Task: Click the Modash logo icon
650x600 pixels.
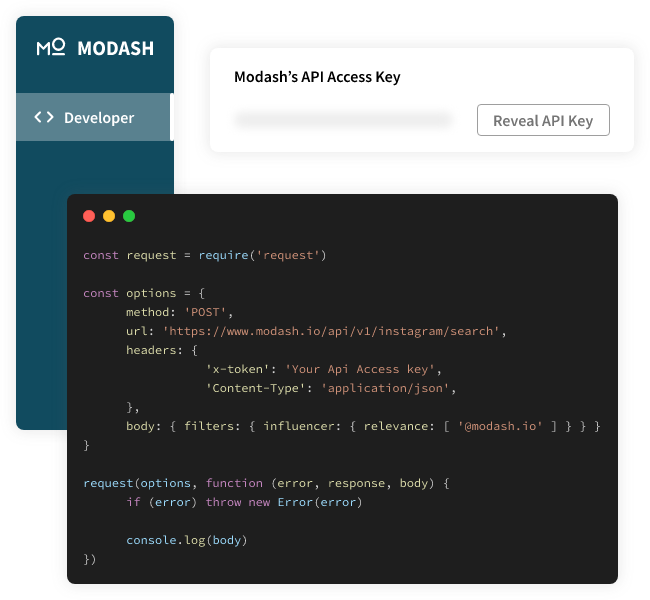Action: point(51,47)
